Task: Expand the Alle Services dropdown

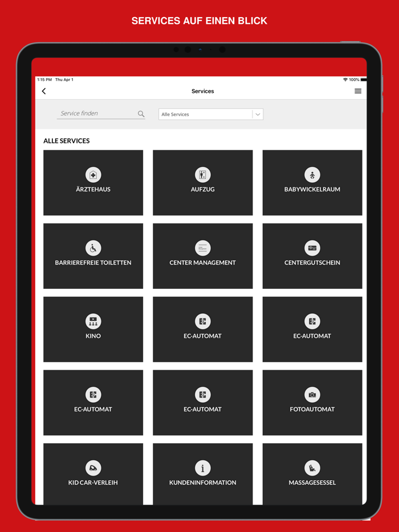Action: [x=211, y=114]
